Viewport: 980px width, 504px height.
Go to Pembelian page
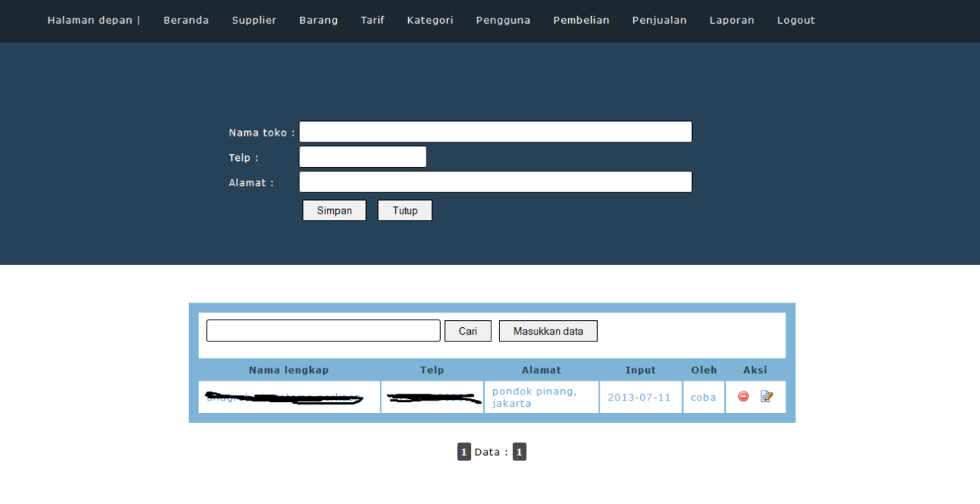pyautogui.click(x=581, y=21)
